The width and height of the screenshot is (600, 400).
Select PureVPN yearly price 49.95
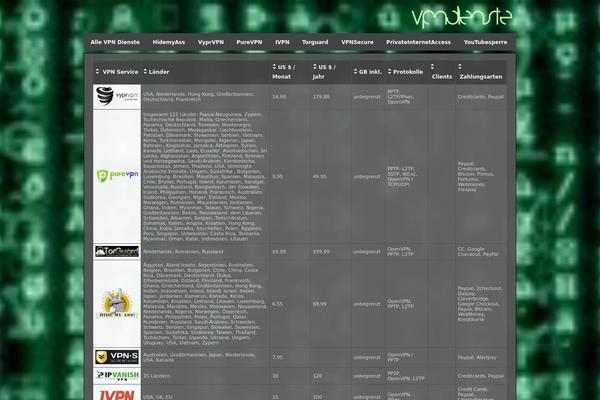point(320,177)
